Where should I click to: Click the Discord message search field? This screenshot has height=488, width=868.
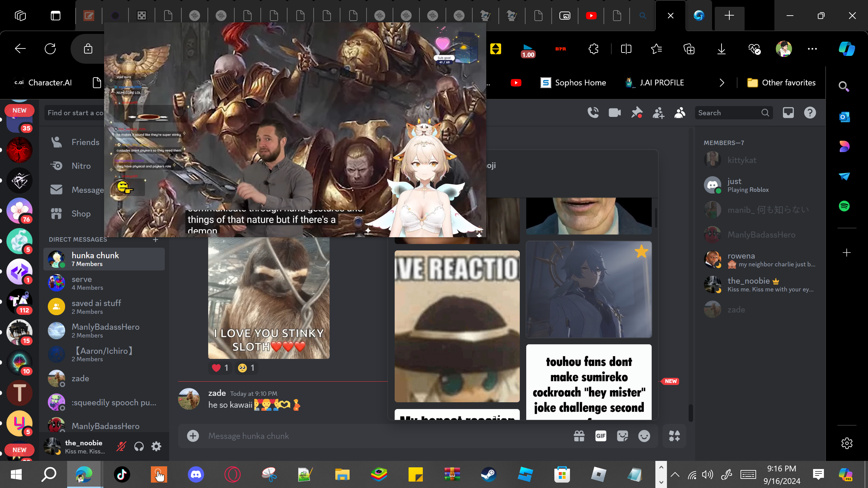(734, 113)
